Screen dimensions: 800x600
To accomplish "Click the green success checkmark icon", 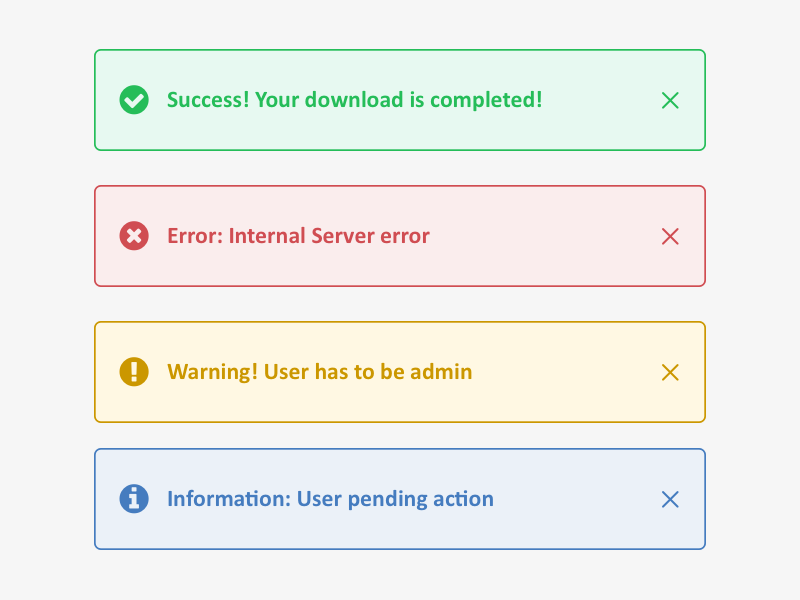I will click(134, 100).
